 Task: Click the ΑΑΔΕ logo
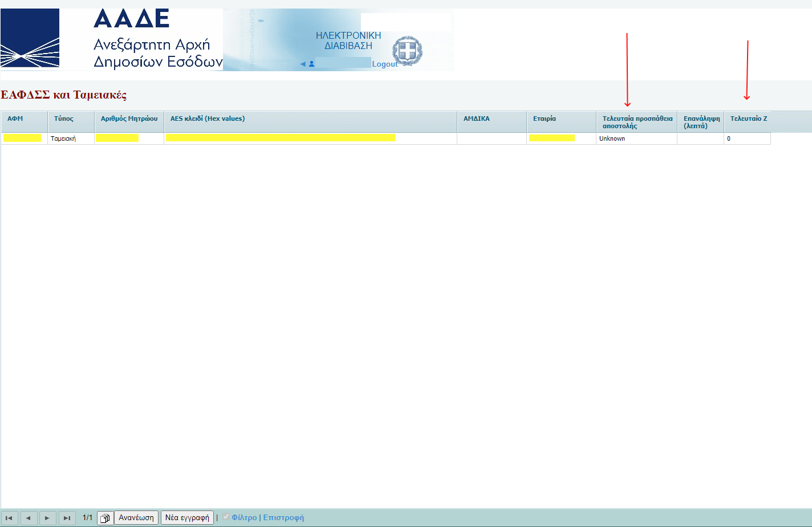click(30, 38)
